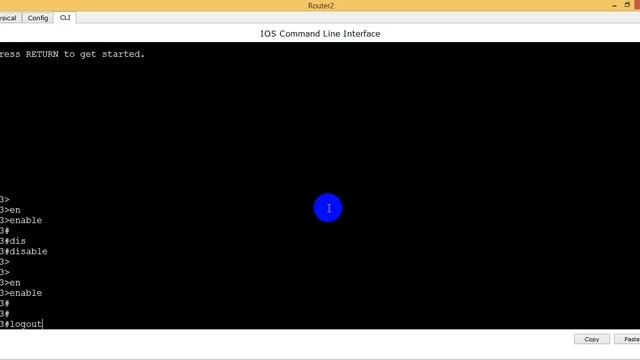The height and width of the screenshot is (360, 640).
Task: Click the 'logout' command line
Action: [21, 324]
